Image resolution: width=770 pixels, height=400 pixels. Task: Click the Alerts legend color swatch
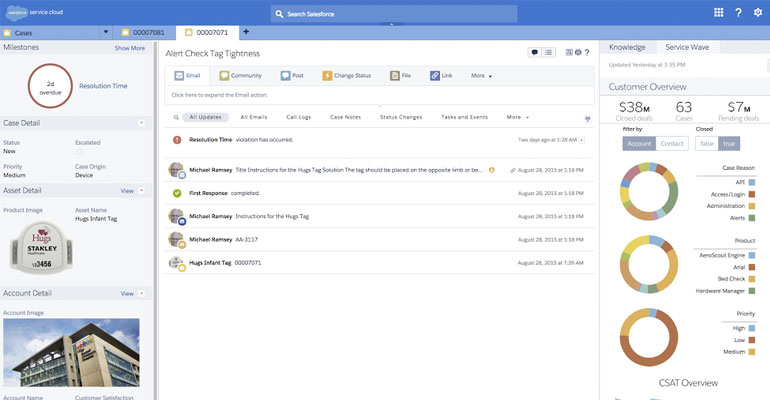click(751, 218)
